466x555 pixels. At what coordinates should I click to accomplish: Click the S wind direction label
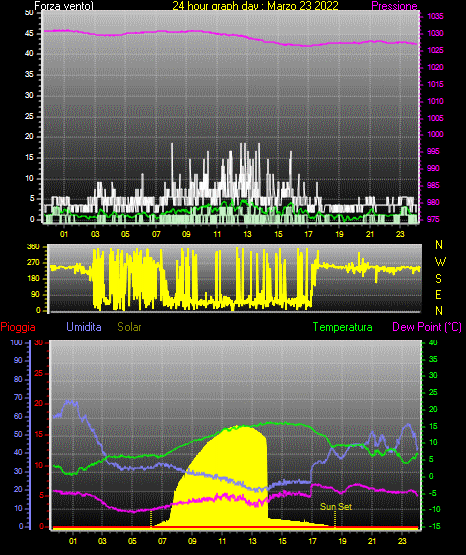[x=438, y=279]
